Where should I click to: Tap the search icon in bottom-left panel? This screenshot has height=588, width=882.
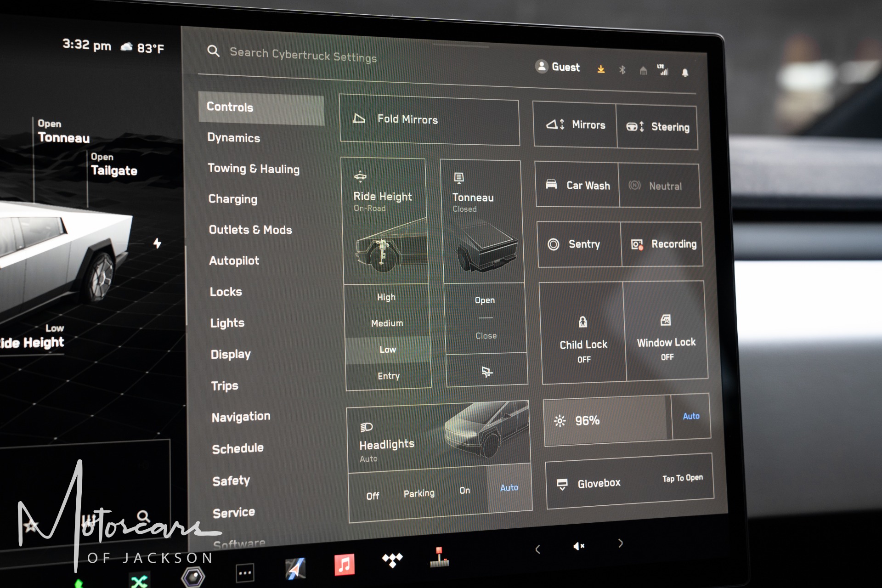(x=143, y=516)
